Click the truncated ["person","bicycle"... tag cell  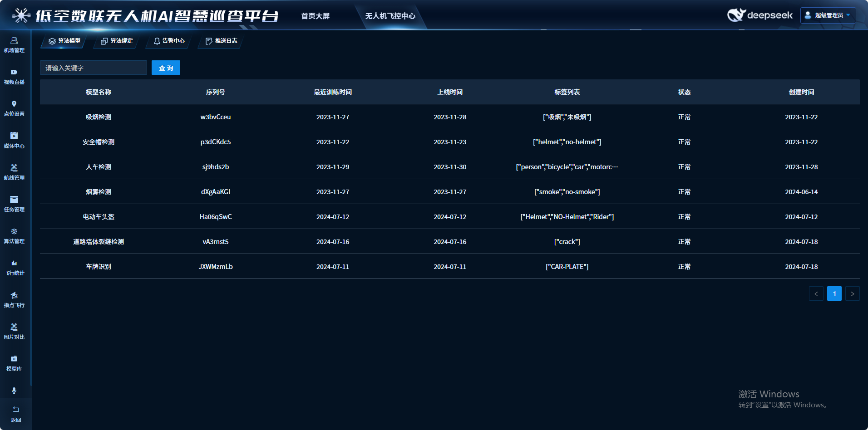click(x=567, y=167)
